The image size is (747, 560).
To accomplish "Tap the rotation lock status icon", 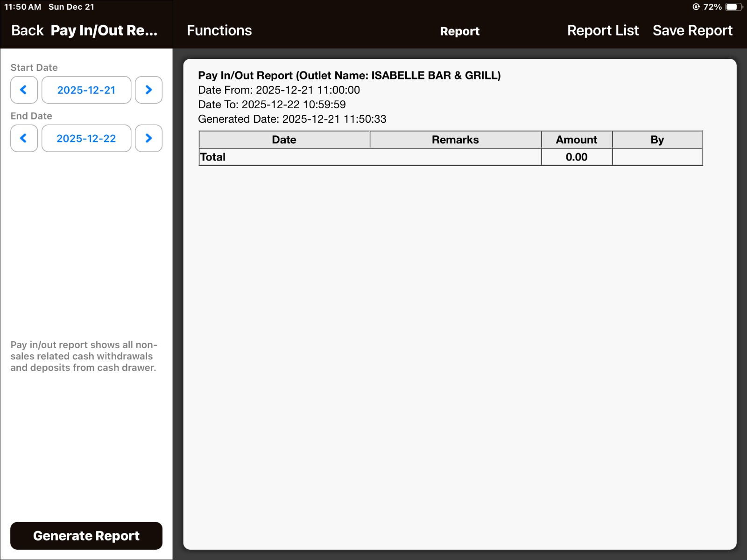I will [x=696, y=7].
